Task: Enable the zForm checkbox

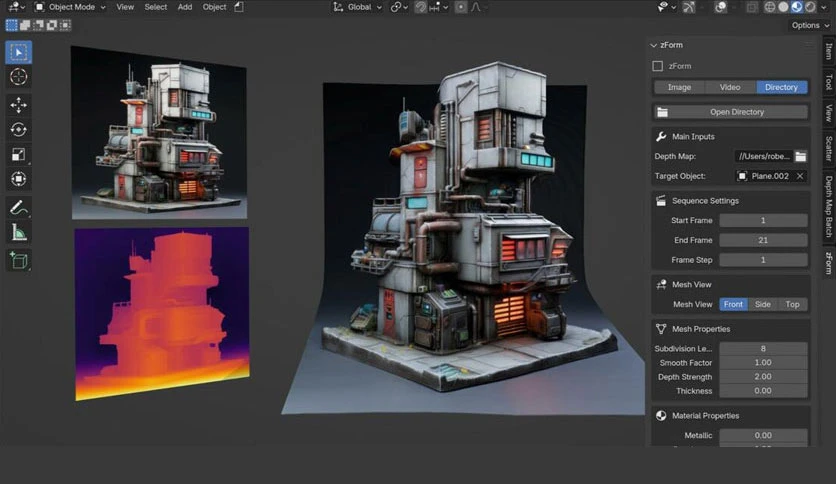Action: pos(657,66)
